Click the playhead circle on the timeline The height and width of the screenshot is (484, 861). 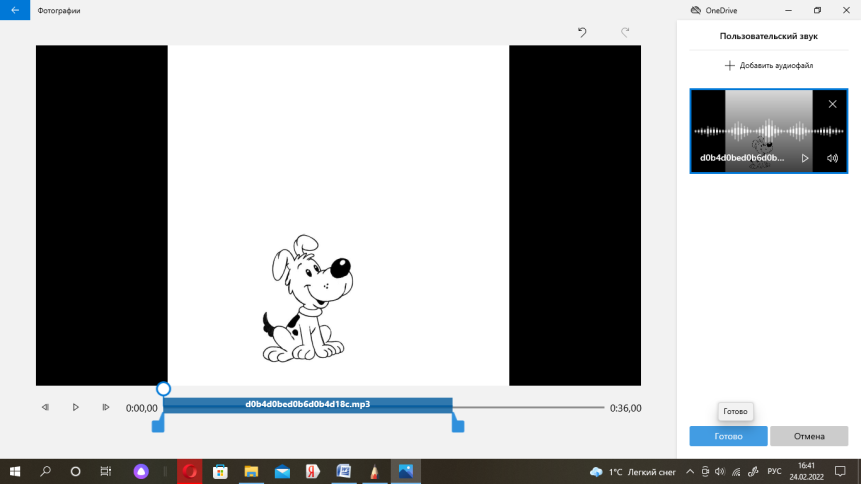tap(163, 389)
